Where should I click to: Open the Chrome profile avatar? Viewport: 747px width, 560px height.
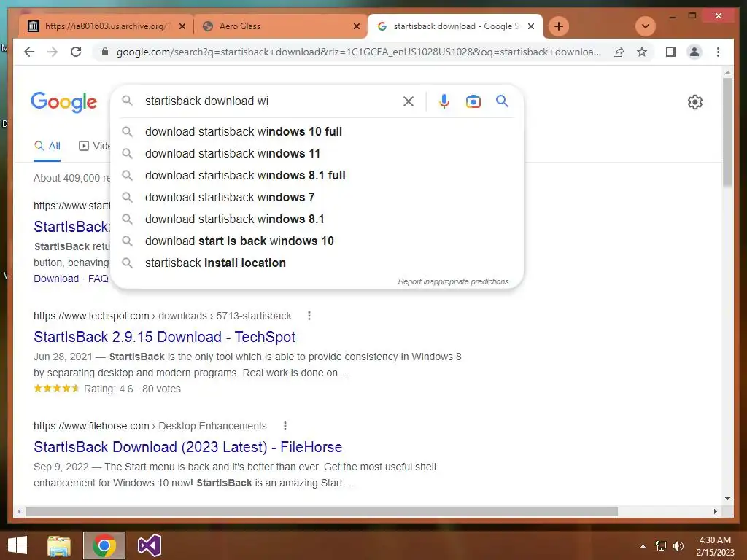click(x=694, y=52)
